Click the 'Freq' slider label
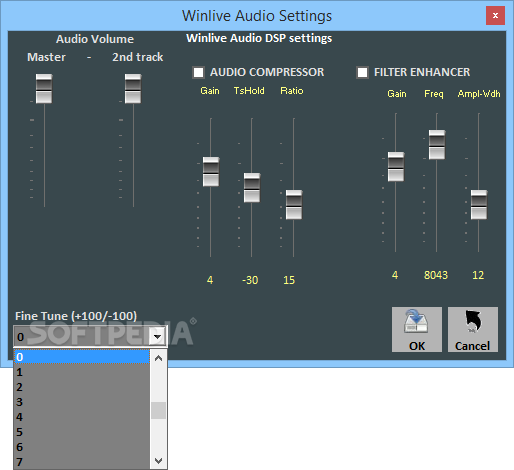This screenshot has height=470, width=514. click(x=434, y=94)
